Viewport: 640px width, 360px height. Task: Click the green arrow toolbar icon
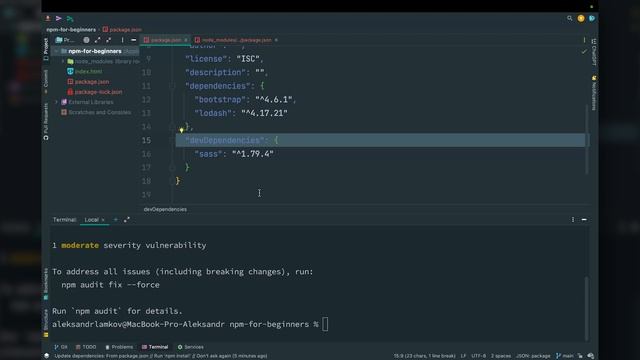coord(70,18)
